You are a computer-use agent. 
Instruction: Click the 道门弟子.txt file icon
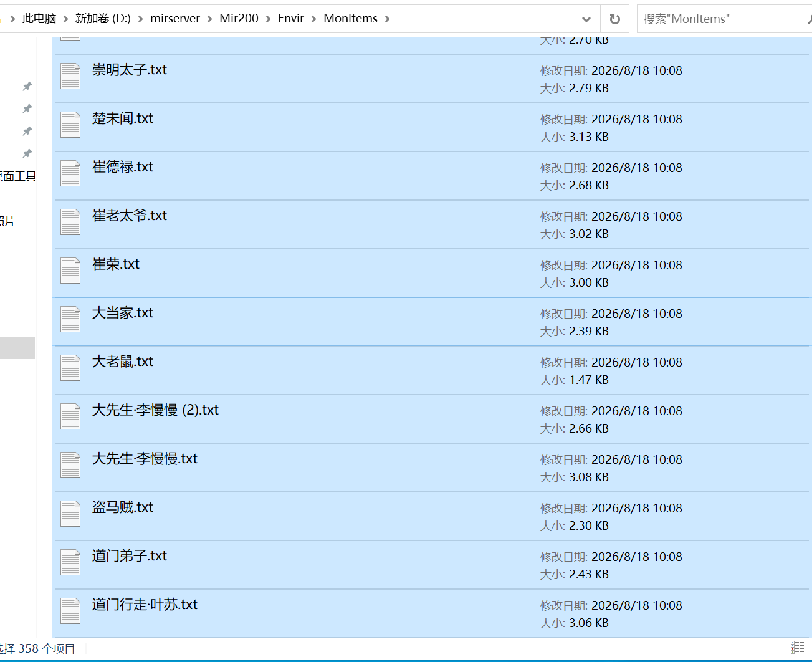click(70, 562)
